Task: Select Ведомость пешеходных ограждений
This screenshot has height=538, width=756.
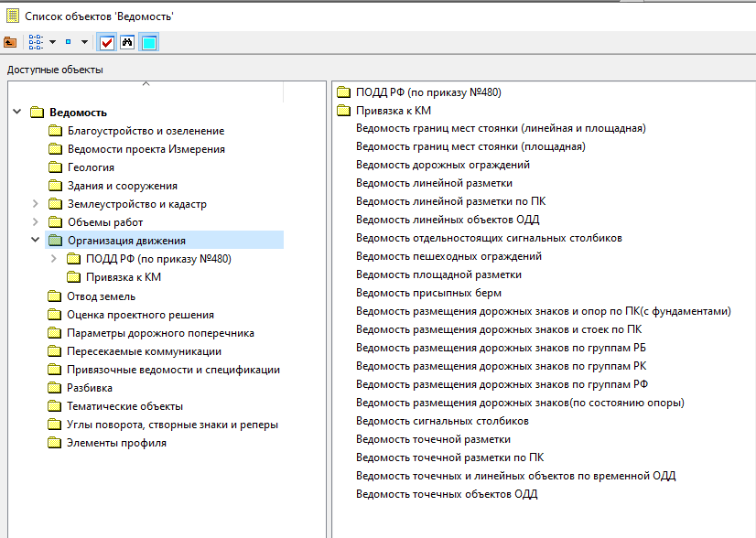Action: coord(448,256)
